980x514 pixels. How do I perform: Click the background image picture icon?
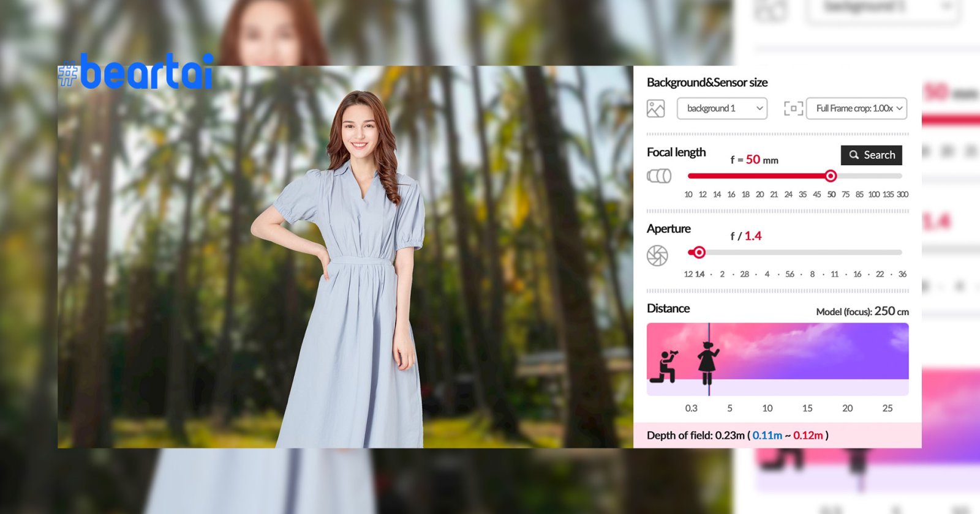(655, 109)
